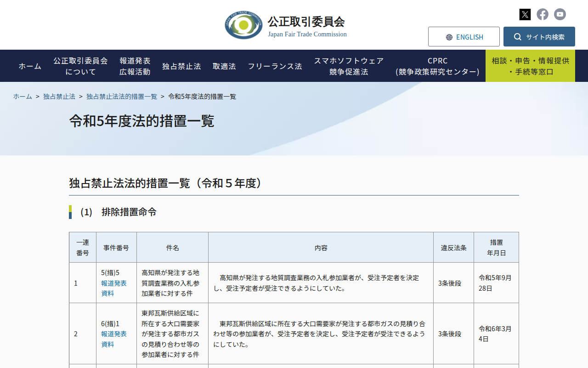This screenshot has height=368, width=588.
Task: Switch site language with ENGLISH button
Action: click(x=464, y=37)
